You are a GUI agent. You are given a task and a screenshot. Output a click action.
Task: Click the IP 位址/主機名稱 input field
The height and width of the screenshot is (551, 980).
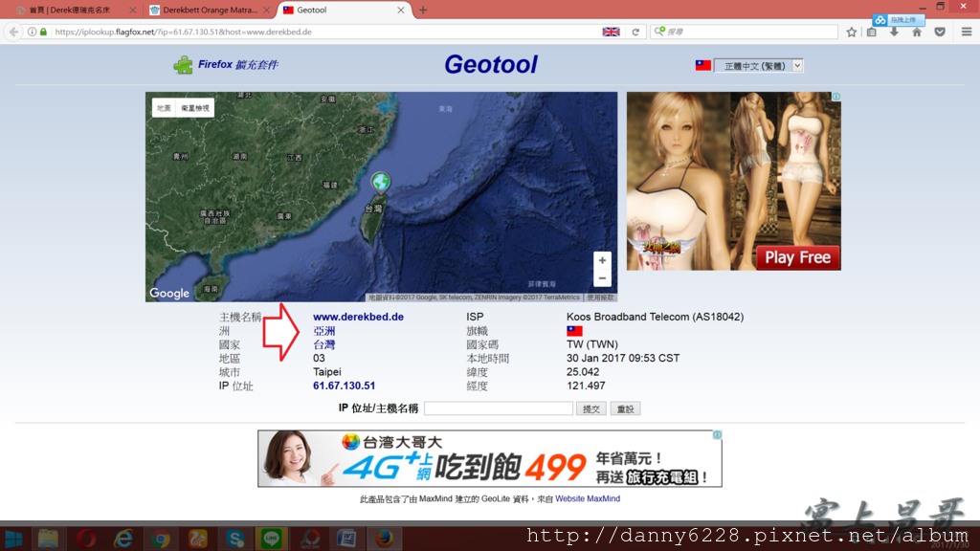498,408
